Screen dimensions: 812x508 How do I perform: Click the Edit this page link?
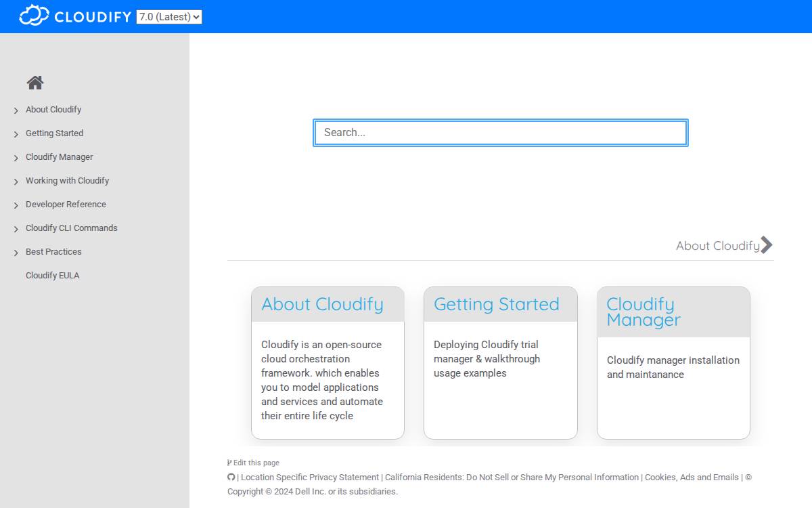[x=256, y=463]
